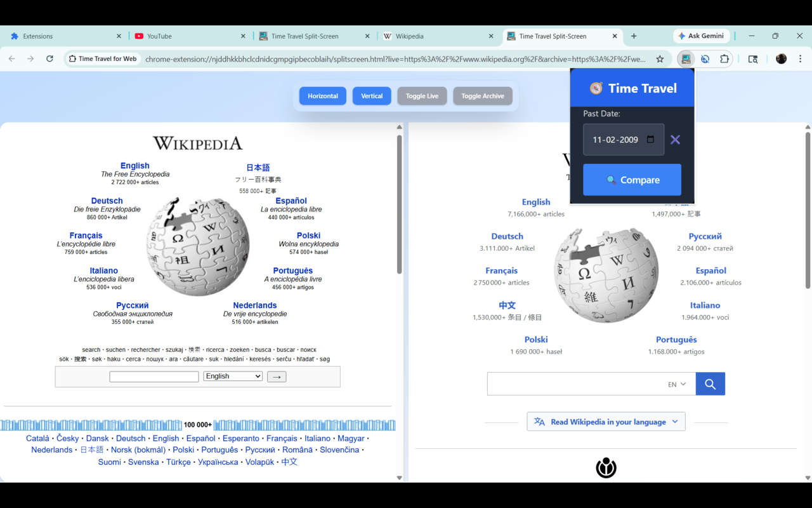
Task: Toggle the Live pane visibility
Action: click(x=422, y=96)
